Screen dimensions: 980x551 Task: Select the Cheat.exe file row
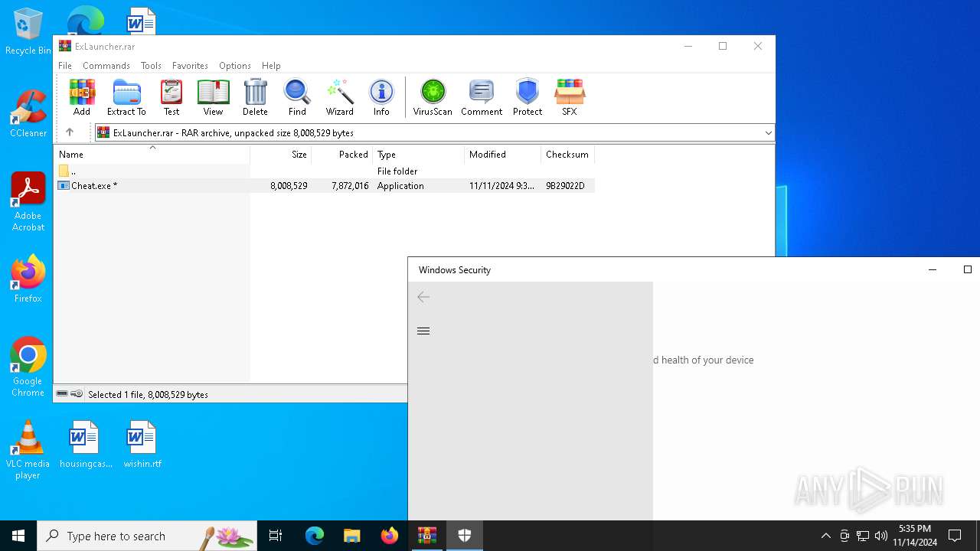(325, 186)
